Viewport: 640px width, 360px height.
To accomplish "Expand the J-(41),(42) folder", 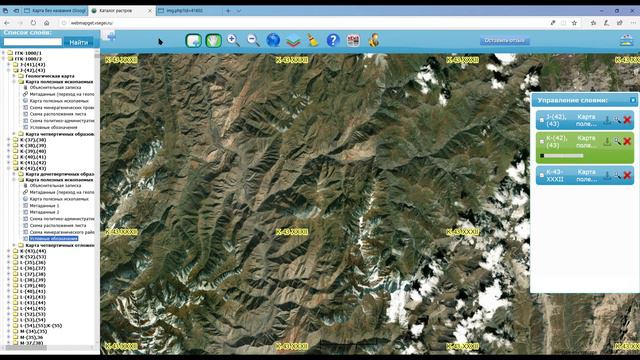I will (x=9, y=64).
